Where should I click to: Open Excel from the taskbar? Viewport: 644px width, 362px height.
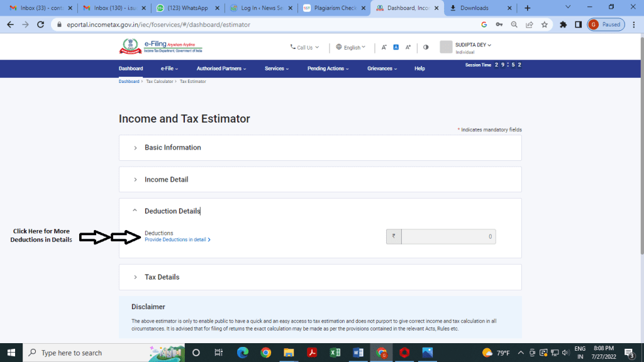pos(335,353)
